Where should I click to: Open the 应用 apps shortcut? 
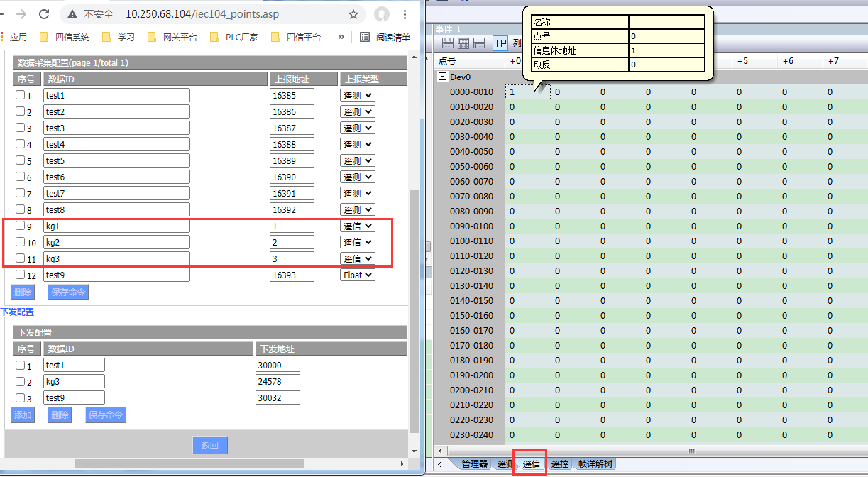click(13, 37)
